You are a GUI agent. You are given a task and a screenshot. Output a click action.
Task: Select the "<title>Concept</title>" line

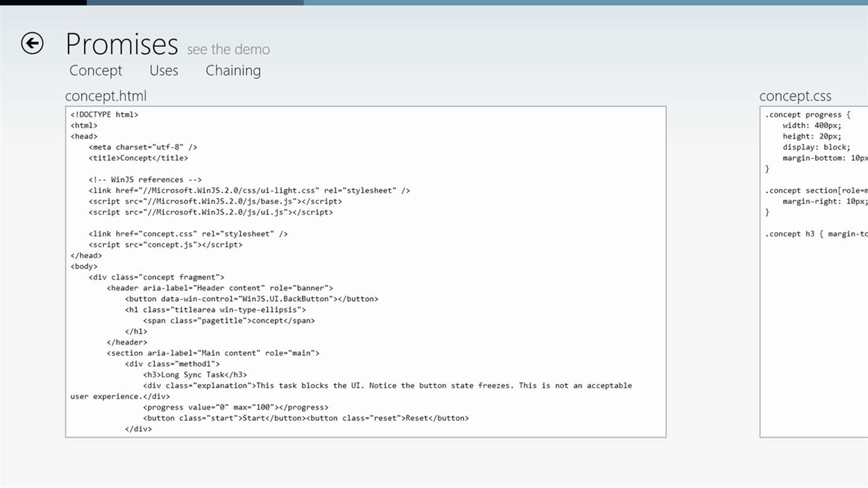click(x=138, y=158)
